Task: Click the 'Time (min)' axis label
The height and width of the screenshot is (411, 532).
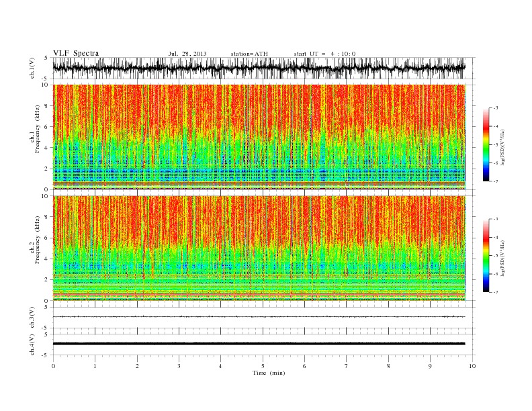Action: (269, 373)
